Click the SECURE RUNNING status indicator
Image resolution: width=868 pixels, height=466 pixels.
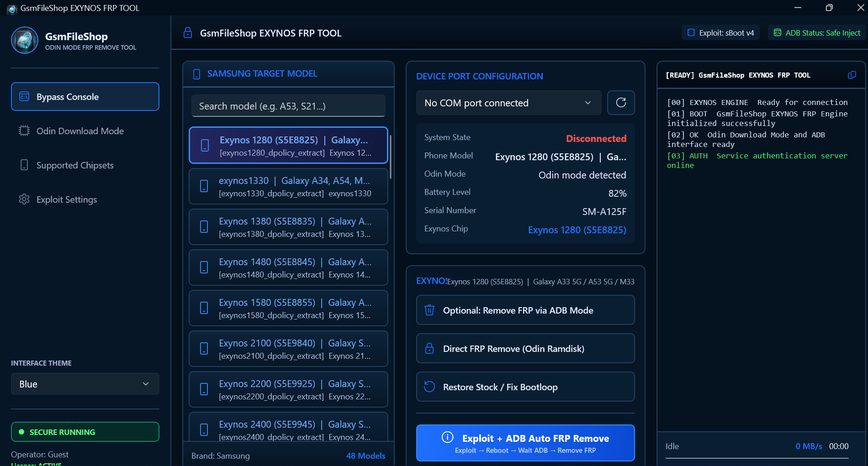pos(85,432)
